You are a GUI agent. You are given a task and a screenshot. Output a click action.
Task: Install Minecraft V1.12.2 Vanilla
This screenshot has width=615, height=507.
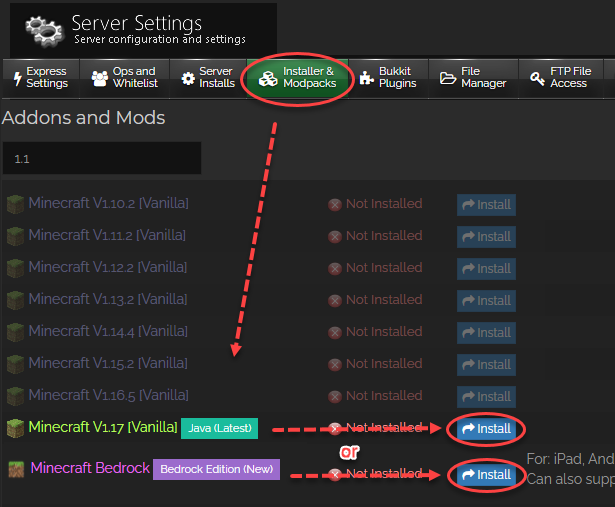tap(486, 269)
